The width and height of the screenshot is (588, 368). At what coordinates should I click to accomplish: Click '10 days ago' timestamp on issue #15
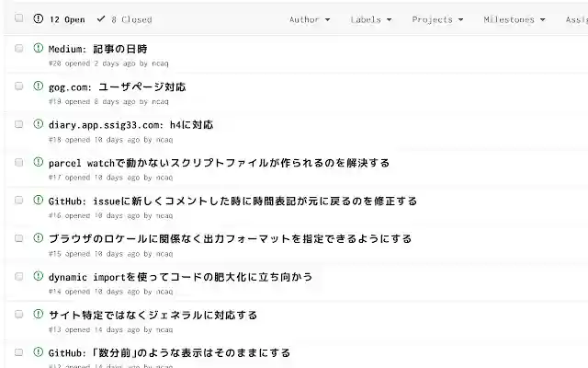[x=117, y=254]
